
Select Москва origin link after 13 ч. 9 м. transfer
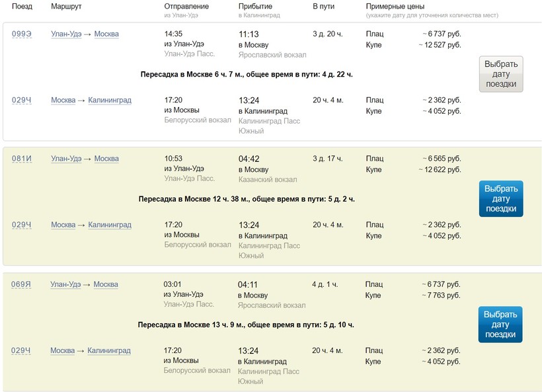click(x=63, y=350)
